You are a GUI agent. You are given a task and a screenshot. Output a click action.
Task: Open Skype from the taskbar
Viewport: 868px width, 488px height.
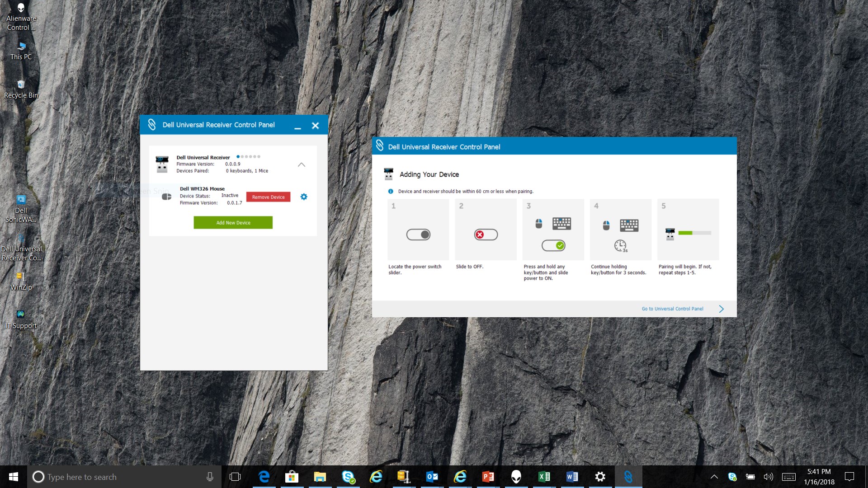[x=348, y=477]
